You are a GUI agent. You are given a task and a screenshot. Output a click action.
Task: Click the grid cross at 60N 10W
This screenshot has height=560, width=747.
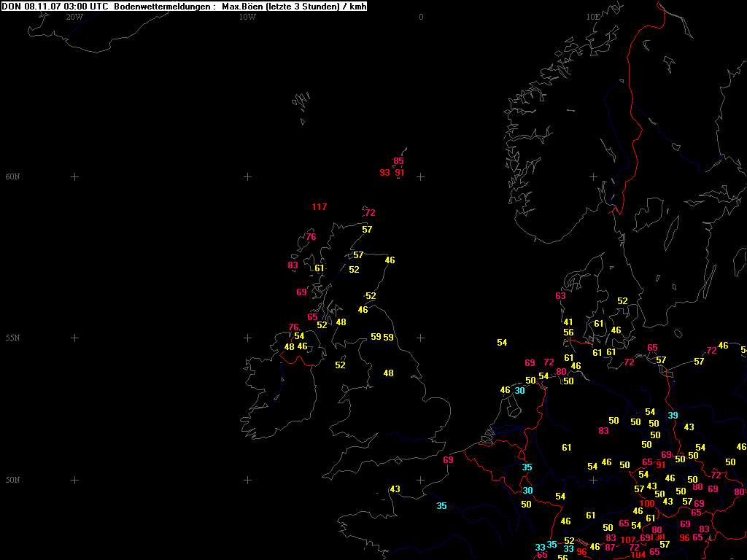pos(247,177)
